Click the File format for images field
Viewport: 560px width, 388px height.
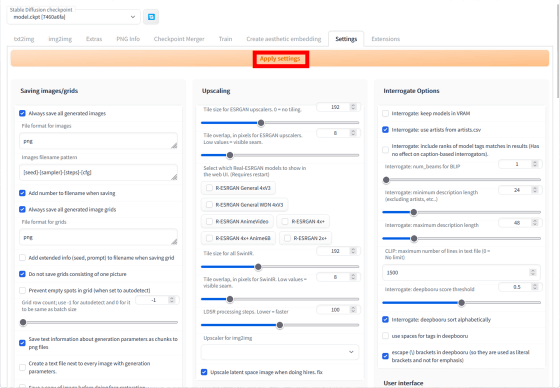pos(98,141)
